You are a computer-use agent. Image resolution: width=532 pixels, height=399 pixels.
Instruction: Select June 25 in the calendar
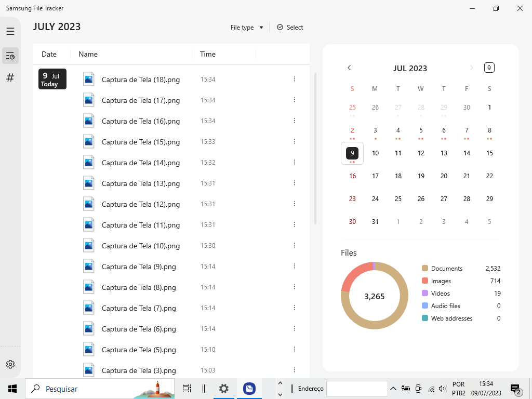click(352, 108)
